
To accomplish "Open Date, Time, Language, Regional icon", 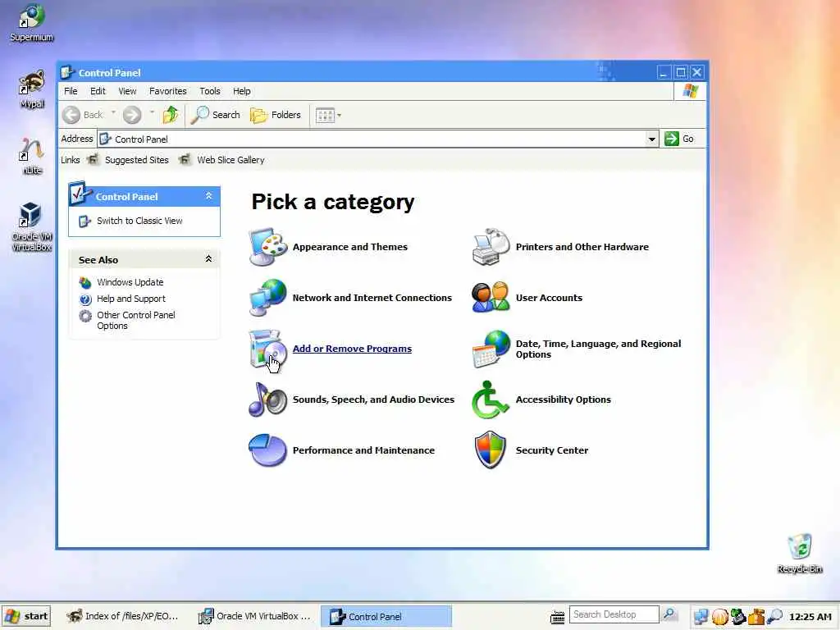I will point(491,348).
